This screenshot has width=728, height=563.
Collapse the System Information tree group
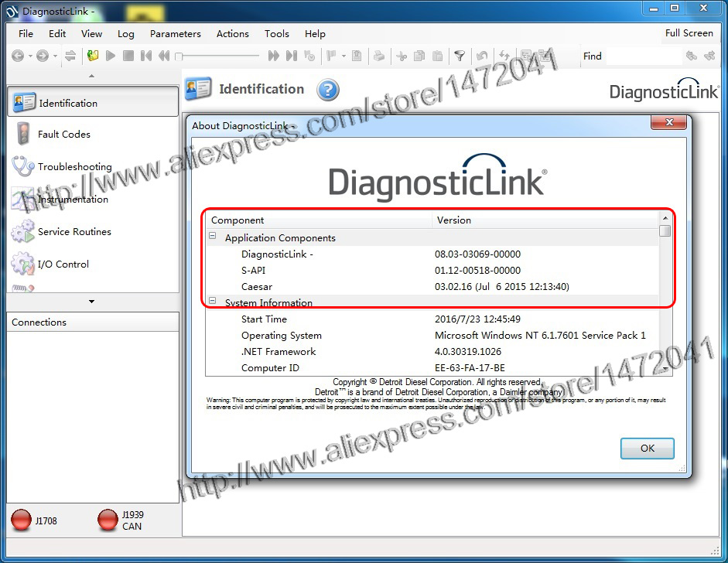click(x=213, y=302)
